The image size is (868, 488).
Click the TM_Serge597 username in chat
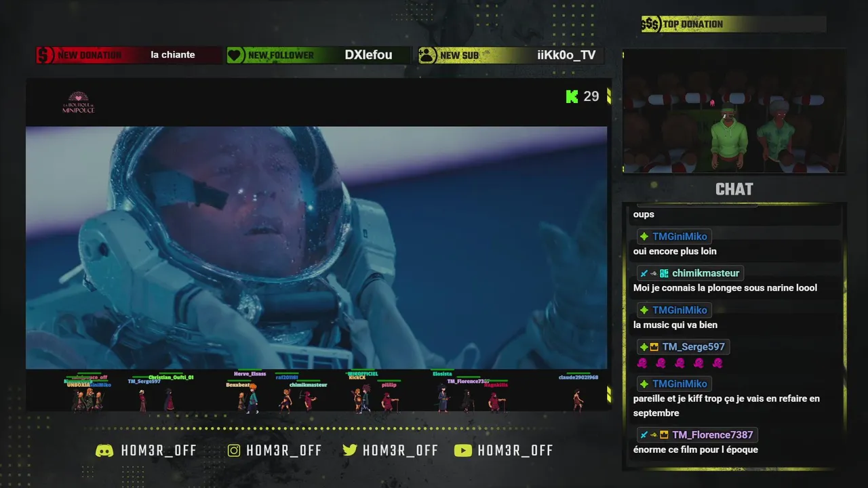pos(694,347)
